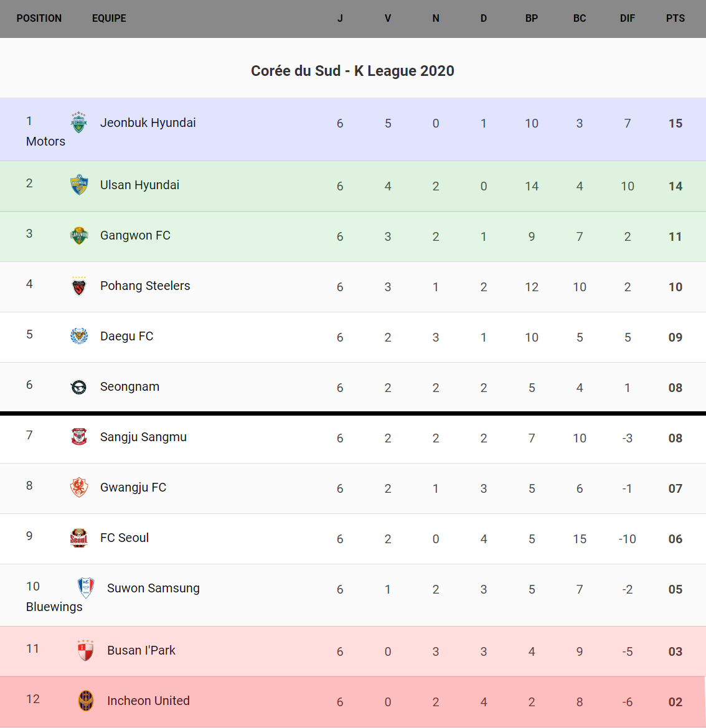The height and width of the screenshot is (728, 706).
Task: Click Incheon United's points total value
Action: 675,702
